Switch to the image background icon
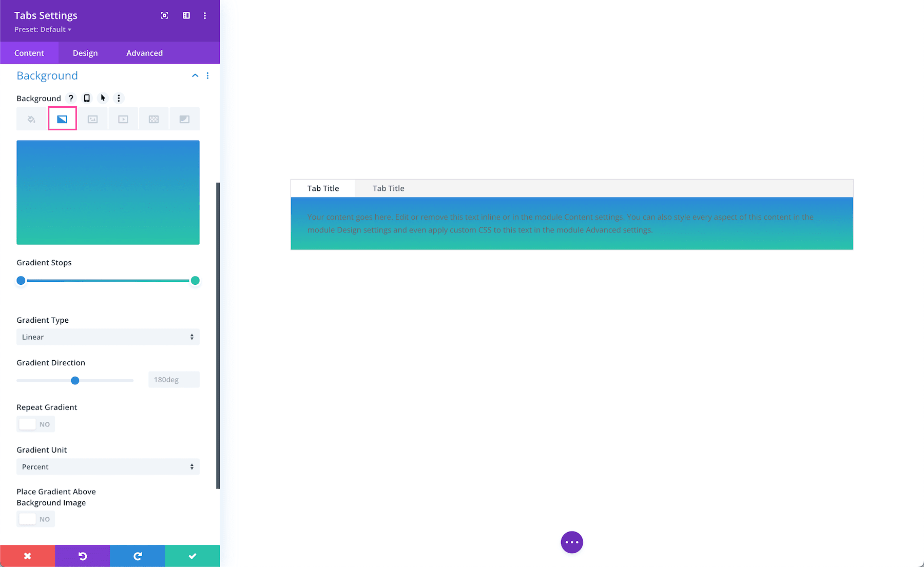The image size is (924, 567). click(x=92, y=119)
